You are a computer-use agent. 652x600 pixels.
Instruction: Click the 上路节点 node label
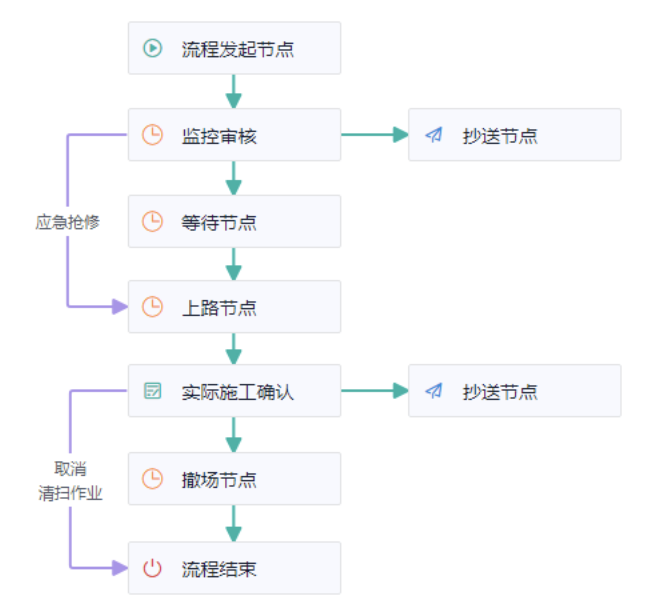(x=219, y=307)
